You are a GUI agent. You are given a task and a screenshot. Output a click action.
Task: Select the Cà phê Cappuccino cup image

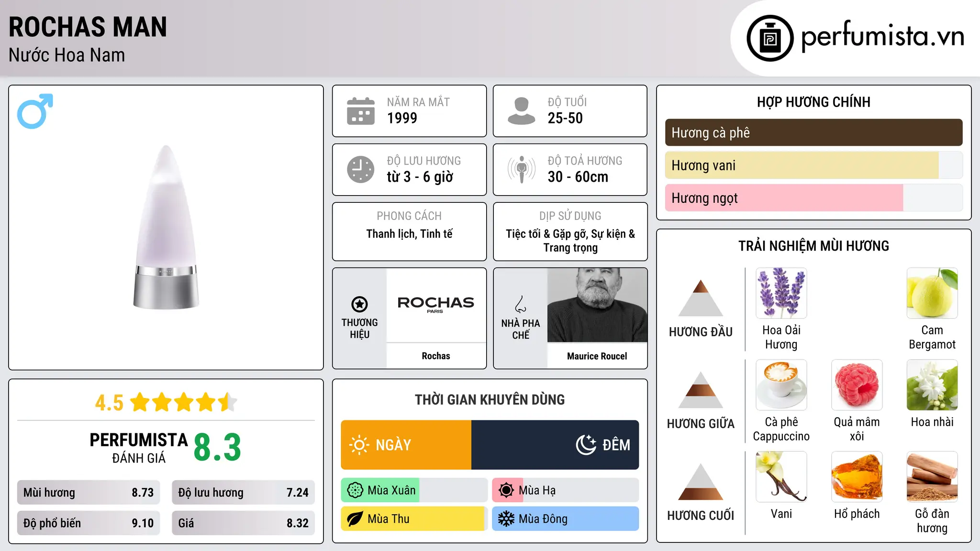781,385
